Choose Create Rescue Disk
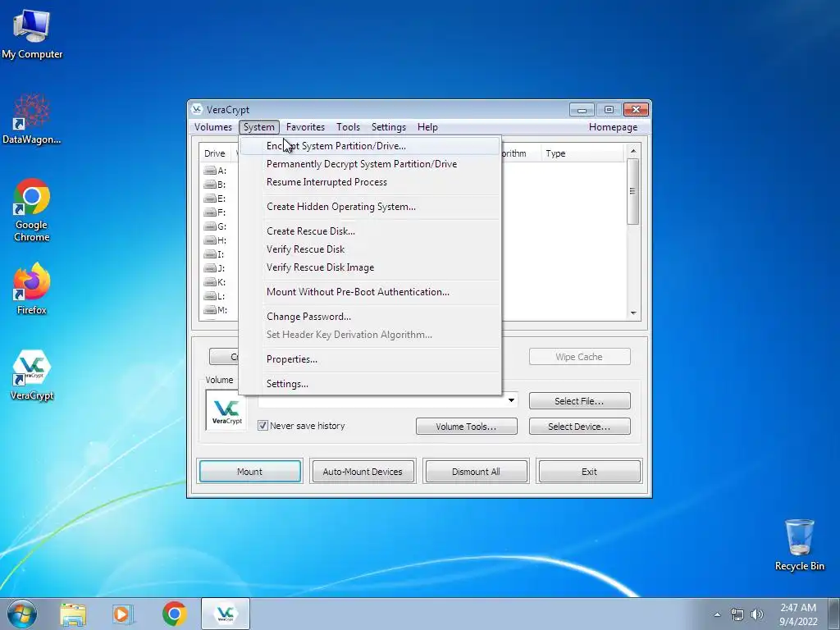 (x=370, y=231)
